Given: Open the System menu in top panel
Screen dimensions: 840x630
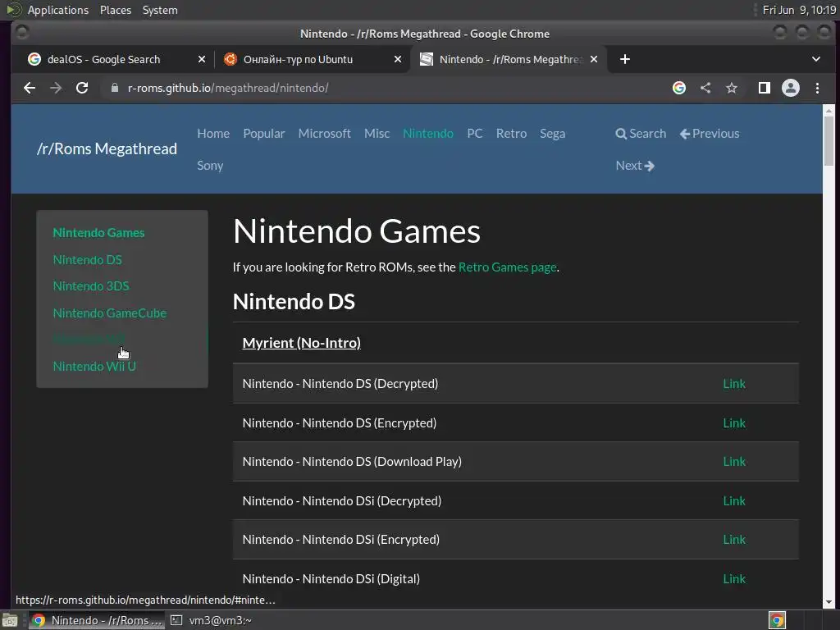Looking at the screenshot, I should (x=160, y=10).
